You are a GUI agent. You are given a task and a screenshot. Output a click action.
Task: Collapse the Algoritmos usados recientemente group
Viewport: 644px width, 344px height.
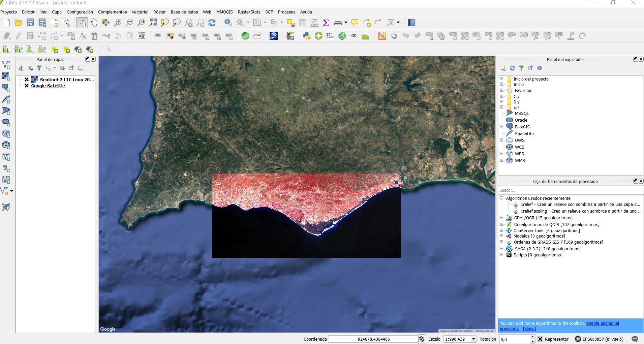502,198
